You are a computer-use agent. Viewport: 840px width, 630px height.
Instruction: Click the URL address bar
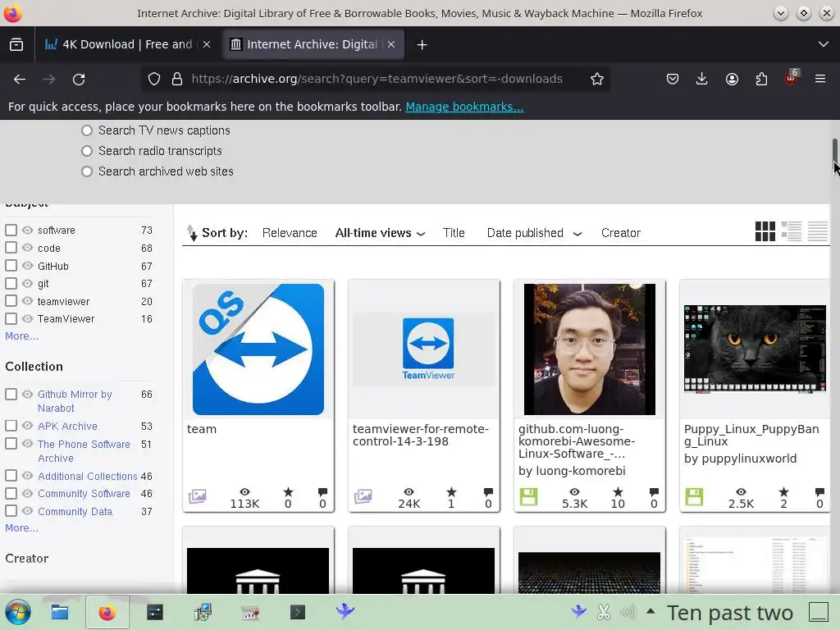[x=377, y=80]
